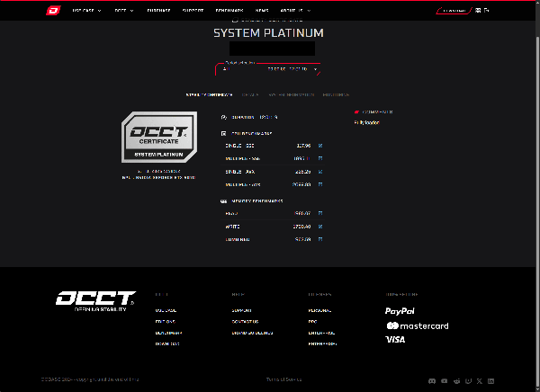Open the Reddit social icon
The width and height of the screenshot is (540, 392).
click(x=456, y=381)
